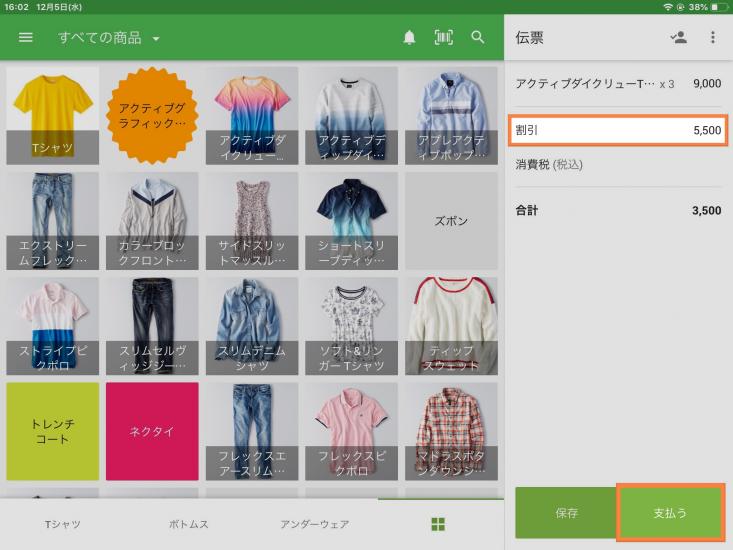Tap the 伝票 ticket header title

point(529,38)
